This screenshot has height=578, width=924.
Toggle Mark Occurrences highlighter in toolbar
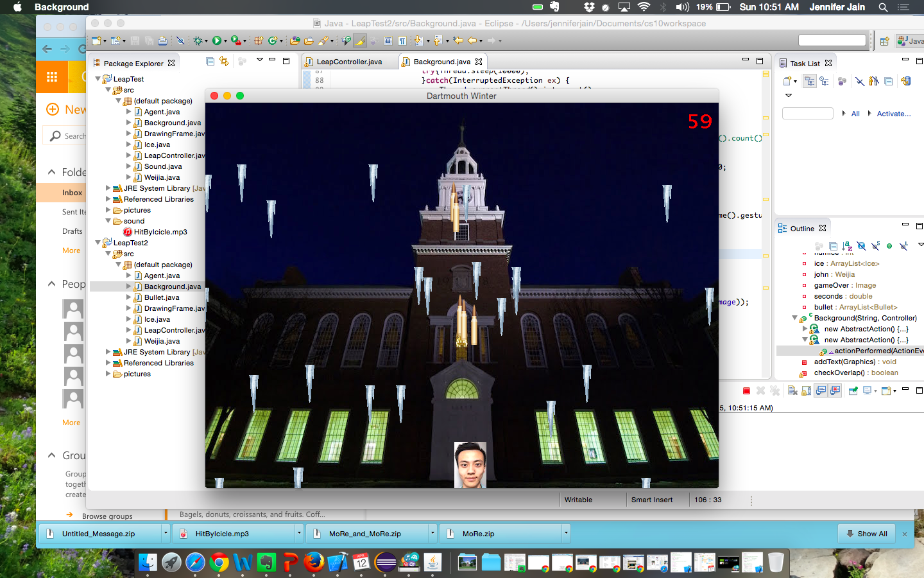360,40
